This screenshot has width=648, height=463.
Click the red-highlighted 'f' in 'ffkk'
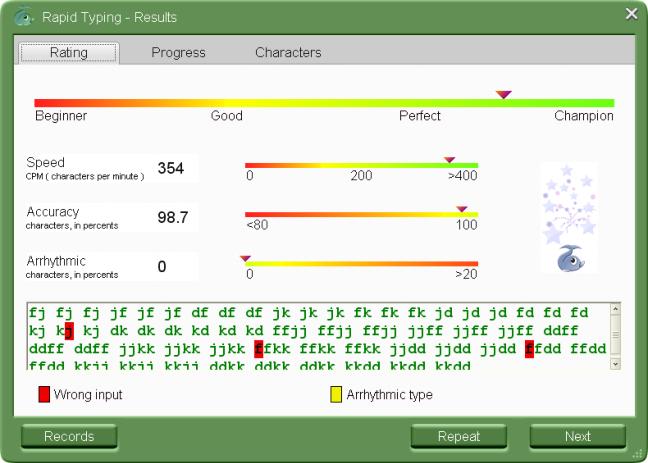tap(259, 349)
